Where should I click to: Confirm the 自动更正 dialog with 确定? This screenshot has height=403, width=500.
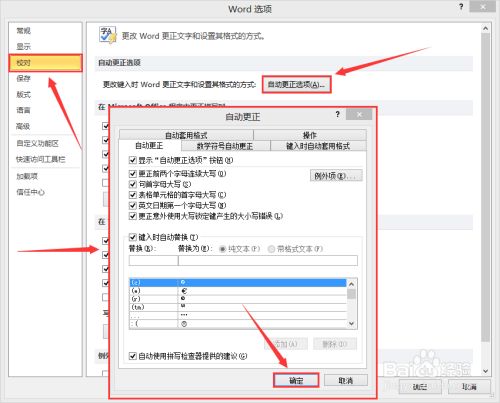pos(296,380)
